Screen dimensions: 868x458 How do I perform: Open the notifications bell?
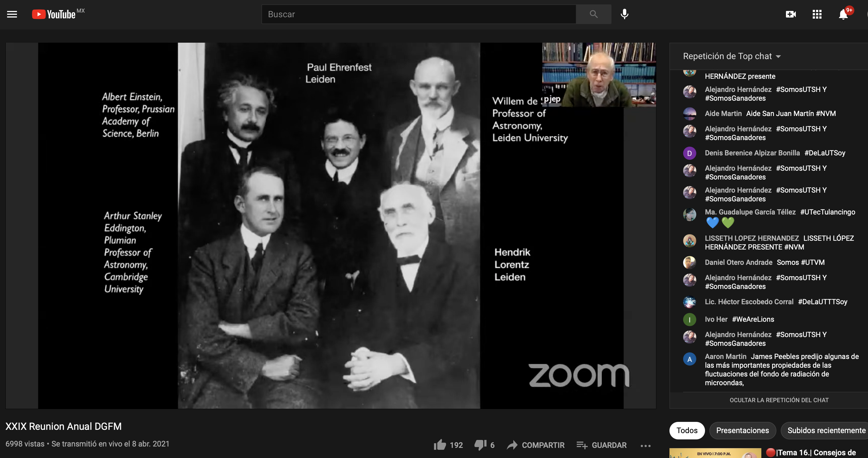843,14
